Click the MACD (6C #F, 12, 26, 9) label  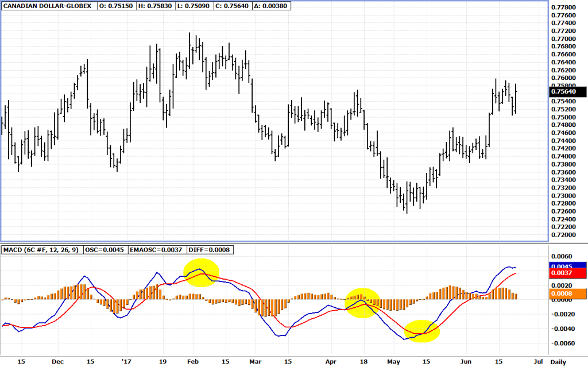[x=41, y=250]
